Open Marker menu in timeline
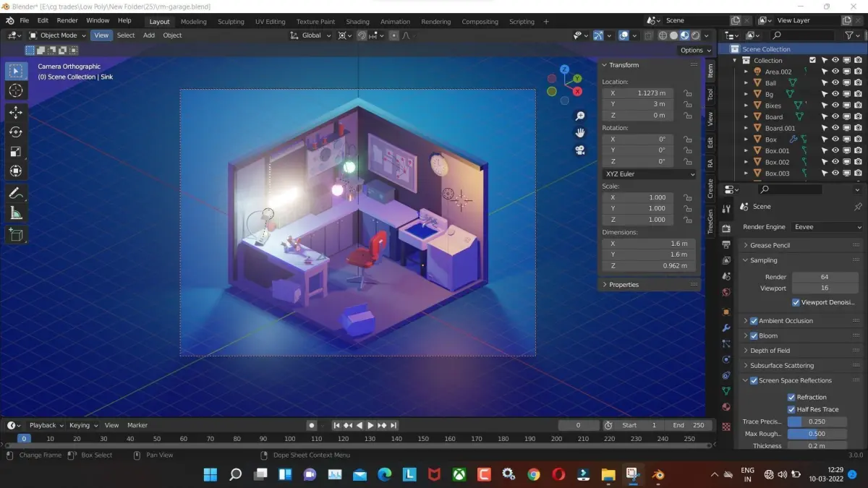 tap(137, 425)
